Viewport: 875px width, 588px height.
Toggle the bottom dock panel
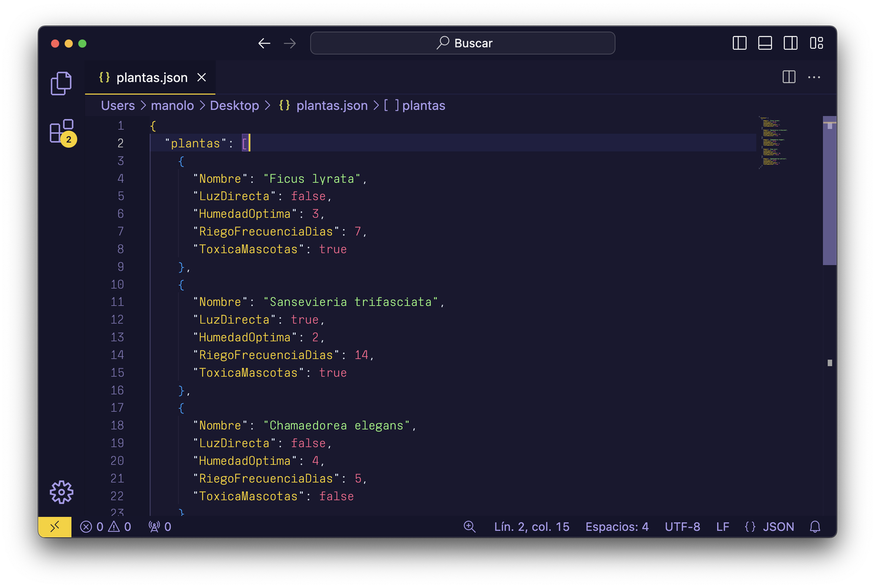coord(765,43)
